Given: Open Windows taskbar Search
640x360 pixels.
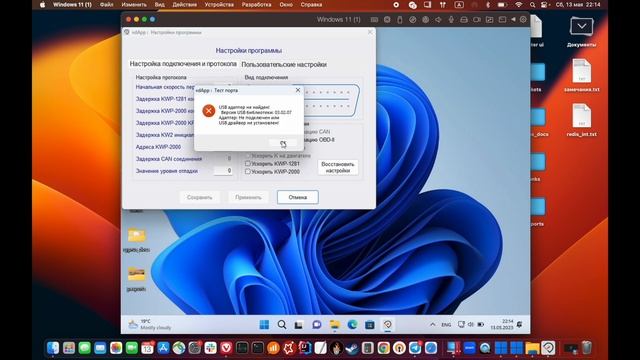Looking at the screenshot, I should (282, 324).
